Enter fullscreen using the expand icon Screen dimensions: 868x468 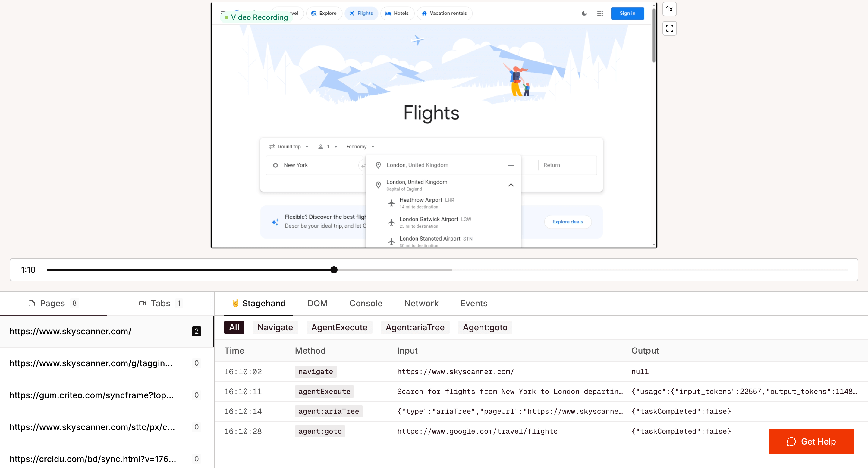pyautogui.click(x=669, y=28)
